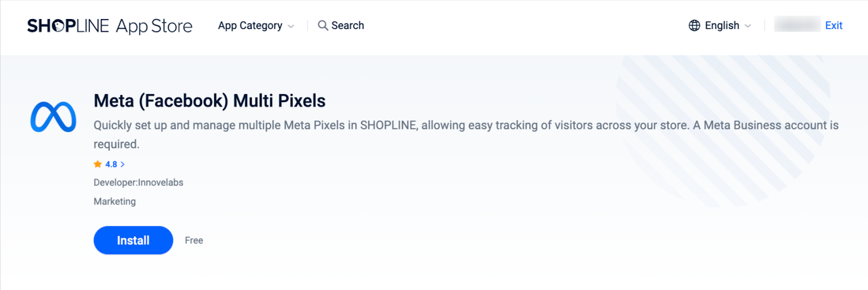
Task: Click the blurred account name
Action: click(x=797, y=24)
